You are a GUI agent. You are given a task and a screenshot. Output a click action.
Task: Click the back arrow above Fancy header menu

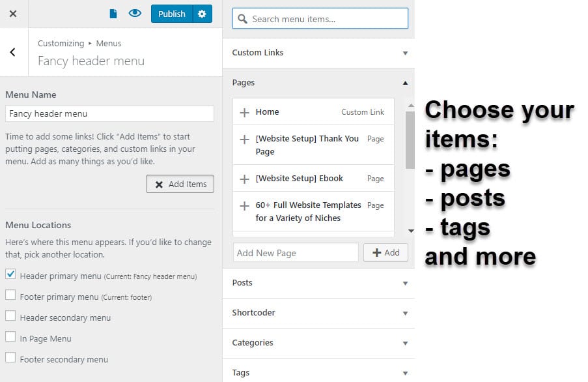coord(13,52)
